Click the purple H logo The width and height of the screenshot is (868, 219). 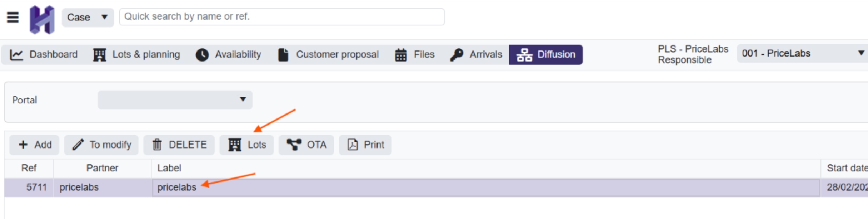point(42,20)
